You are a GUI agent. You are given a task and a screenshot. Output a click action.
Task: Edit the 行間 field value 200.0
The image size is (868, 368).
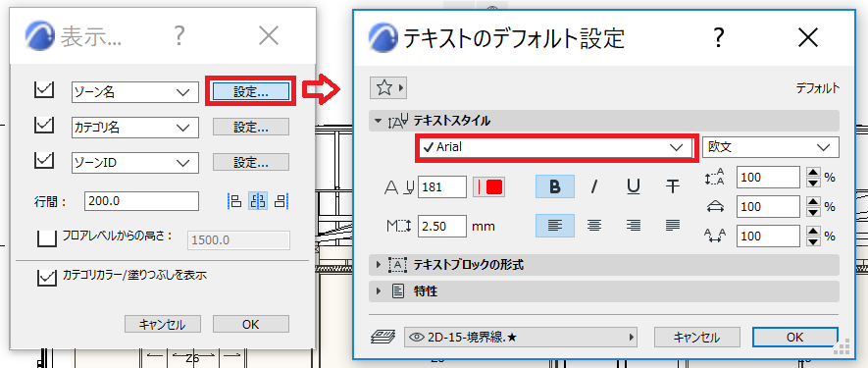pos(141,200)
